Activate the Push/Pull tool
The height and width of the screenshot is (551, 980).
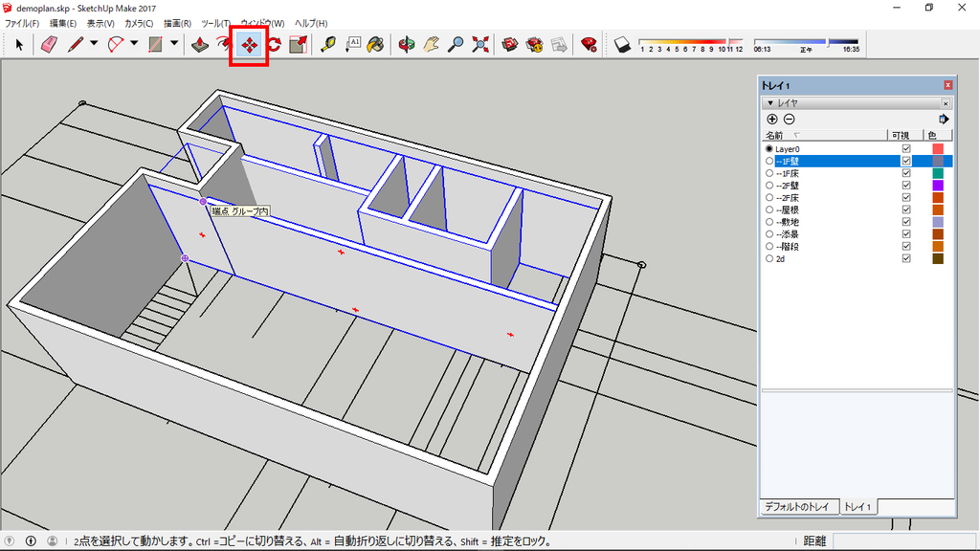(199, 44)
